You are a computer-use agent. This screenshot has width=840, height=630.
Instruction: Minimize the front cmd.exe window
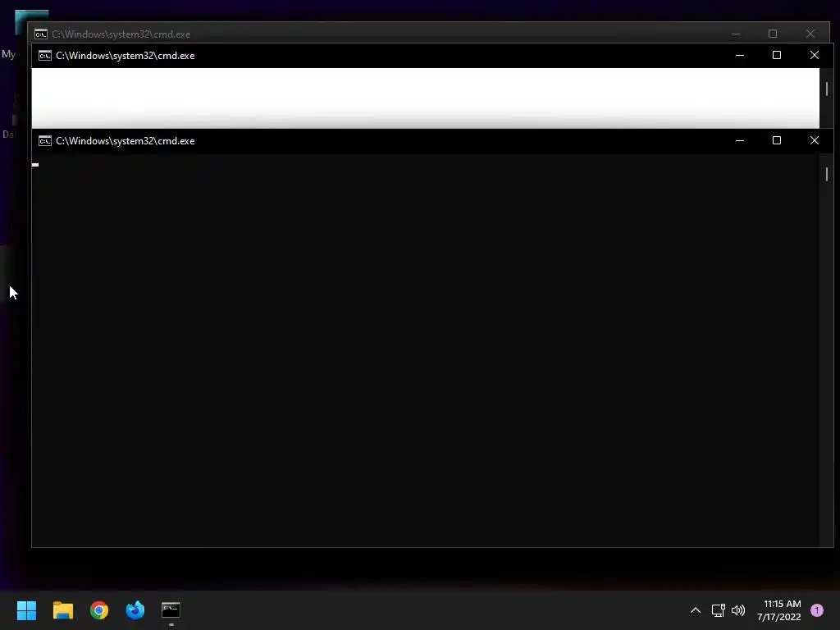pyautogui.click(x=740, y=141)
